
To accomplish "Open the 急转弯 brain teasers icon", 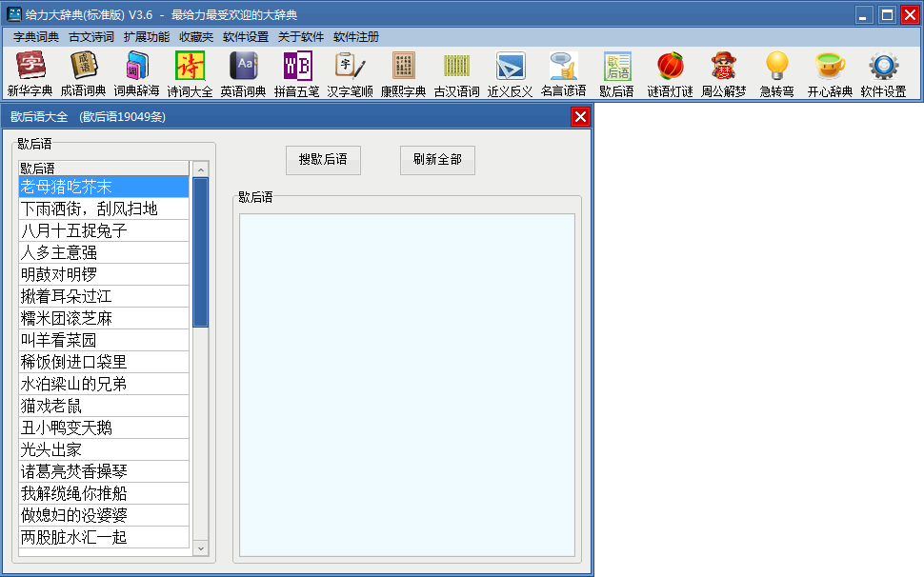I will pos(776,73).
